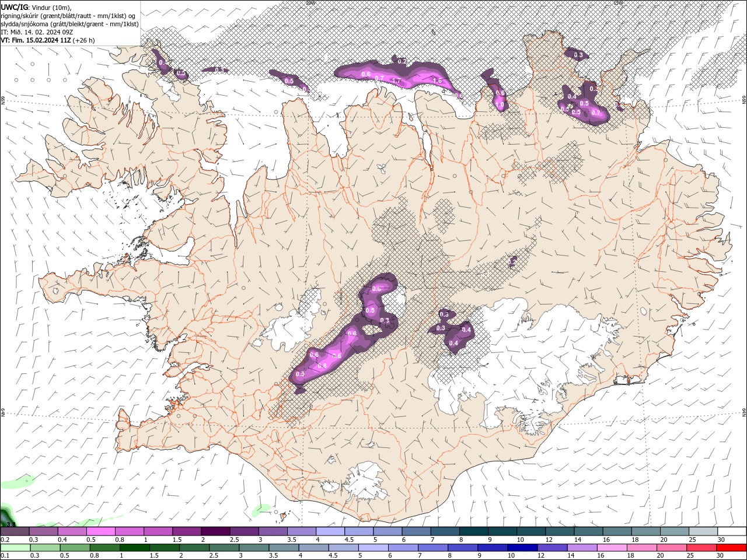Select the light lavender swatch at 4 on top scale
747x560 pixels.
(x=330, y=531)
